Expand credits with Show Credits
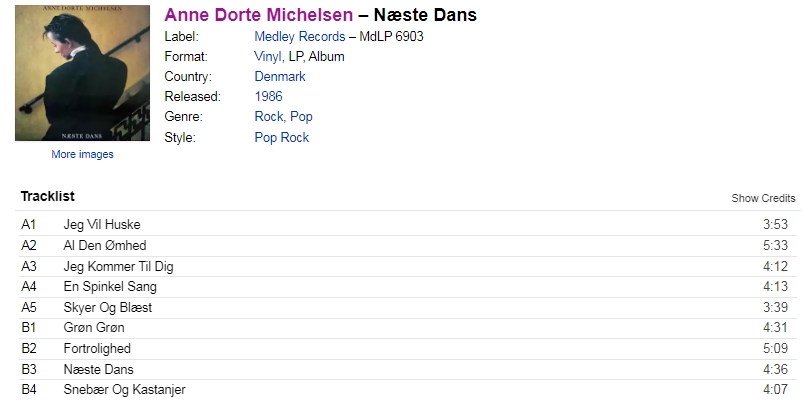 [x=763, y=199]
